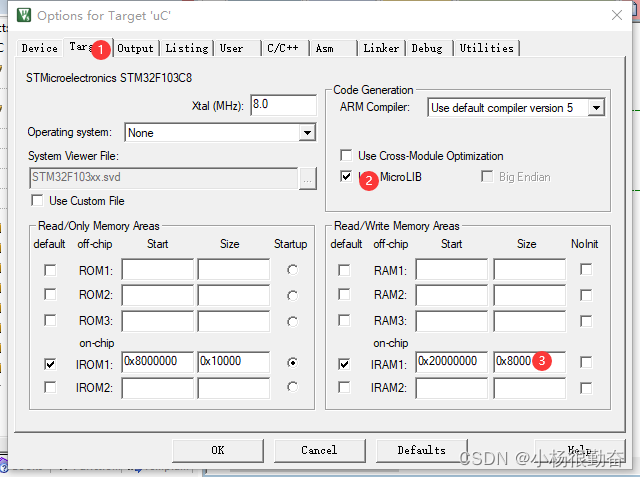Screen dimensions: 640x477
Task: Enable NoInit for RAM2
Action: click(586, 295)
